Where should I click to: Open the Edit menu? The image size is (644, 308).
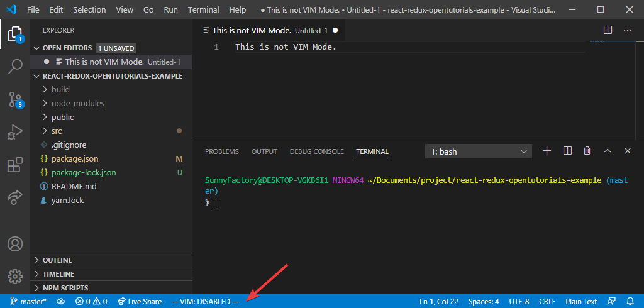pyautogui.click(x=56, y=9)
